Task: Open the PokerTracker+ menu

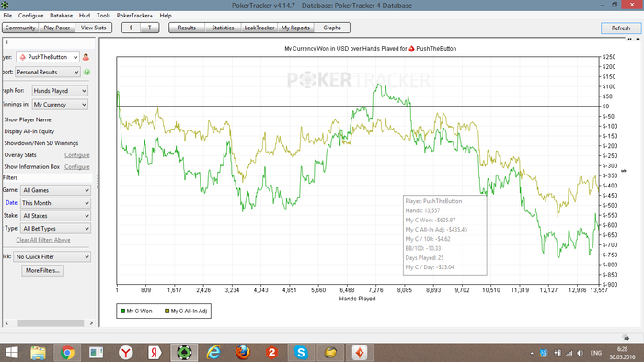Action: pos(134,16)
